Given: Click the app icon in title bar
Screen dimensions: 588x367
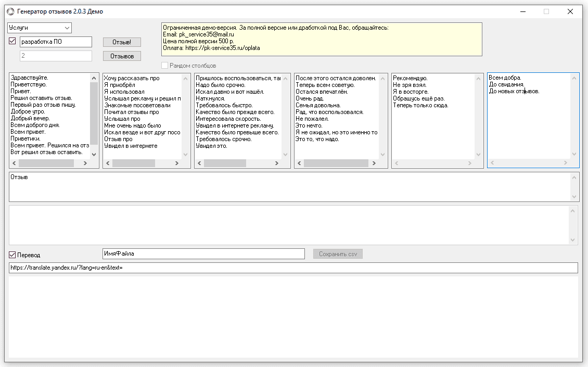Looking at the screenshot, I should [10, 11].
